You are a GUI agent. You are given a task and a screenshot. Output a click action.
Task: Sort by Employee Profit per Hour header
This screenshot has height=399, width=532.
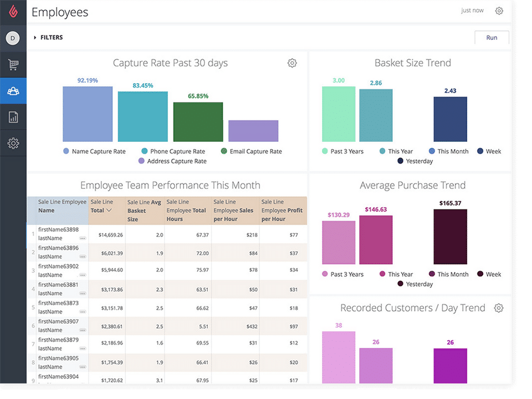tap(282, 211)
